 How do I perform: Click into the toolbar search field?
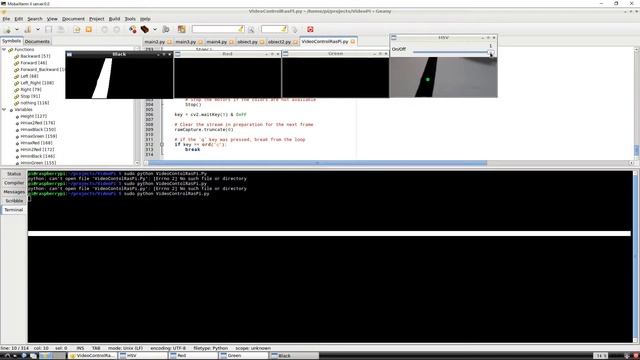(x=218, y=29)
